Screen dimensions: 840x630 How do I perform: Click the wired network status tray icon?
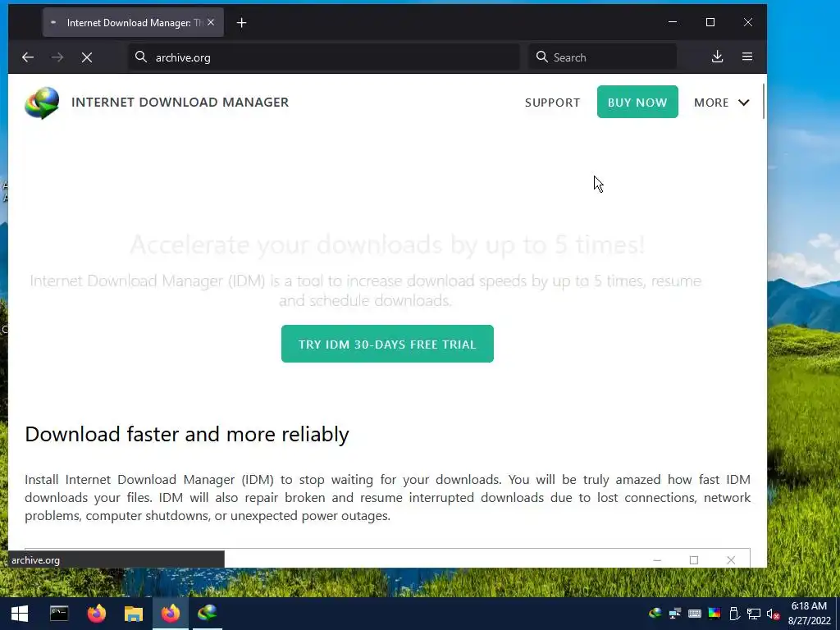point(755,614)
